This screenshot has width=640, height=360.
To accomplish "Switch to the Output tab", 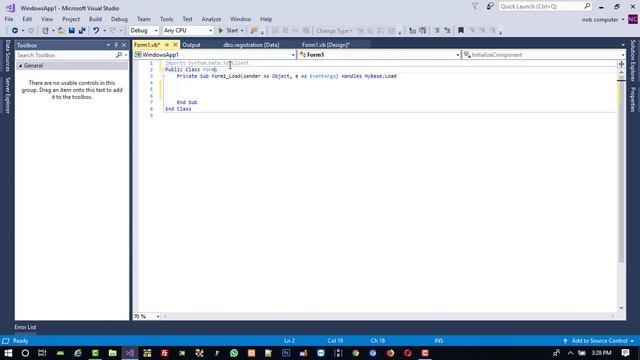I will [x=191, y=45].
